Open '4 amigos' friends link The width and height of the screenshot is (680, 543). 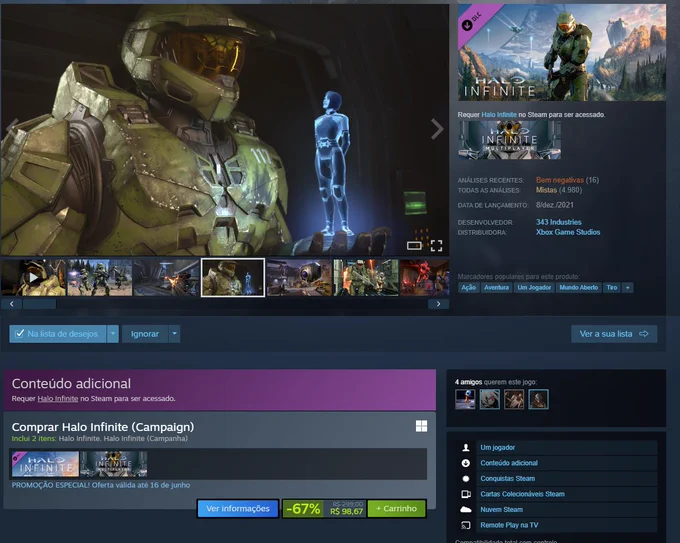click(x=468, y=382)
